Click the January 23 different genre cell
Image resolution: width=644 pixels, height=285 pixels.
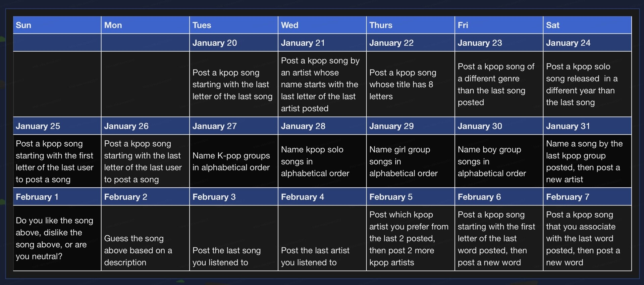coord(499,84)
